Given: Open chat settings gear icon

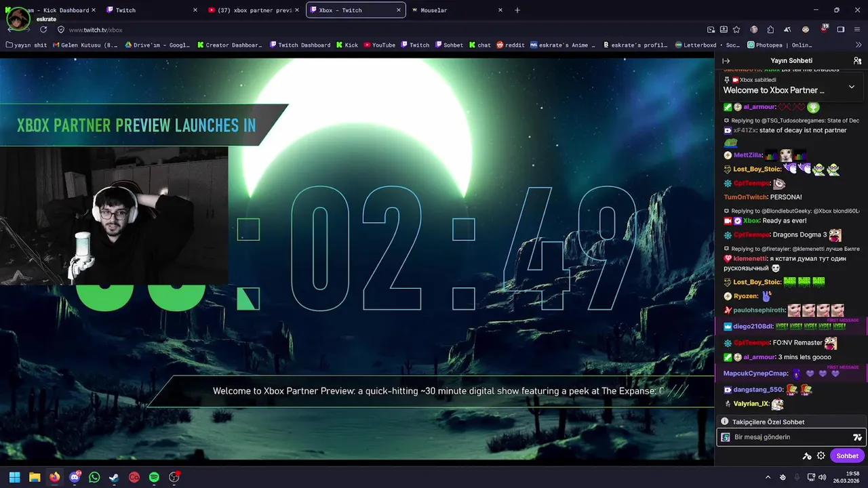Looking at the screenshot, I should tap(821, 456).
